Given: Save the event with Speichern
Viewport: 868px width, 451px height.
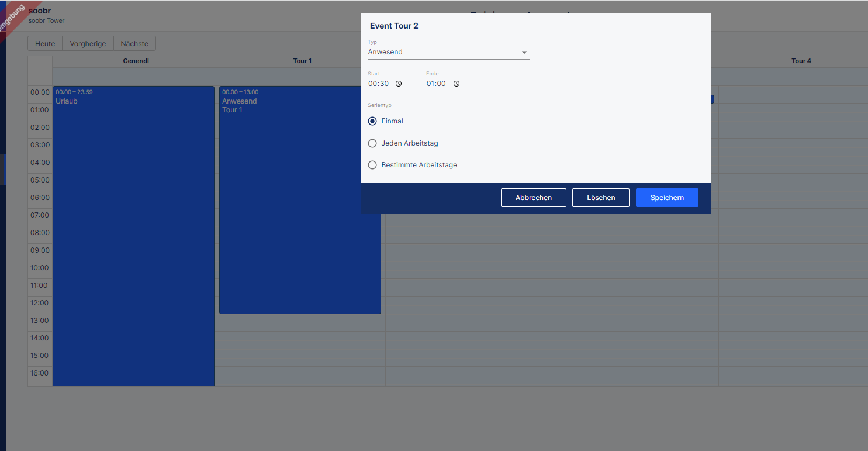Looking at the screenshot, I should click(667, 198).
